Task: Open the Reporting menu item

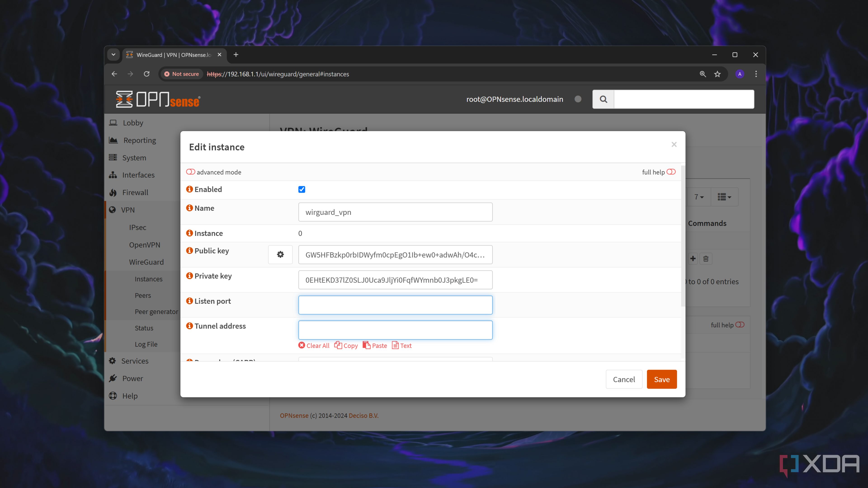Action: (x=139, y=140)
